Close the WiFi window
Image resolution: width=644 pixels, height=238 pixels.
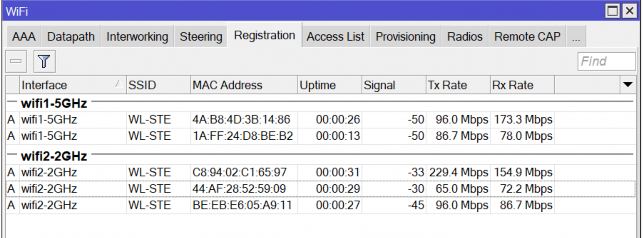(x=630, y=11)
